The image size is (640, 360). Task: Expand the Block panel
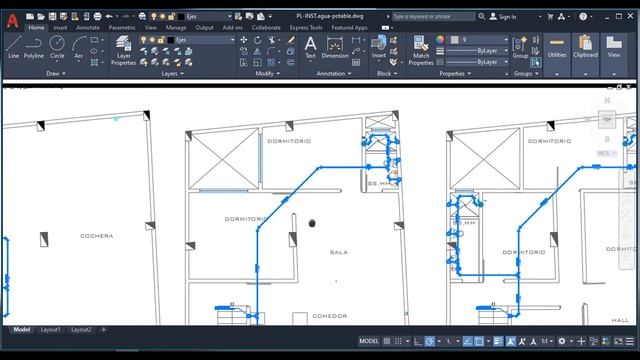pyautogui.click(x=387, y=73)
